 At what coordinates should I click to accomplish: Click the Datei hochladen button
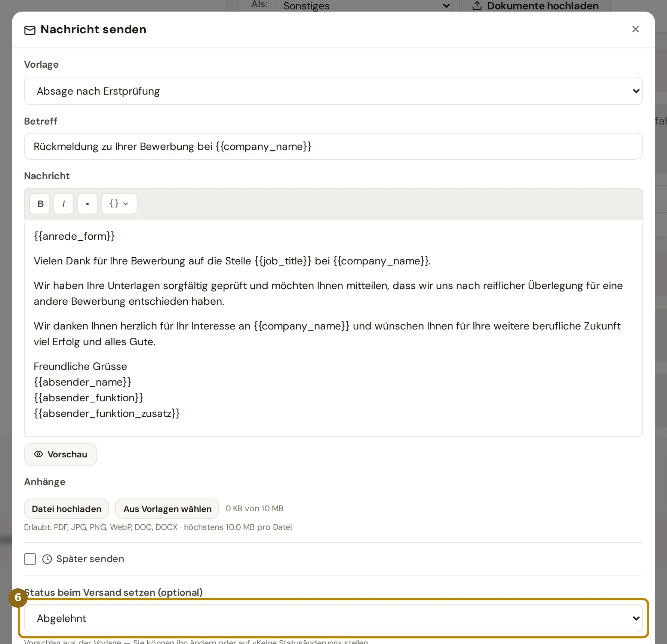(67, 509)
